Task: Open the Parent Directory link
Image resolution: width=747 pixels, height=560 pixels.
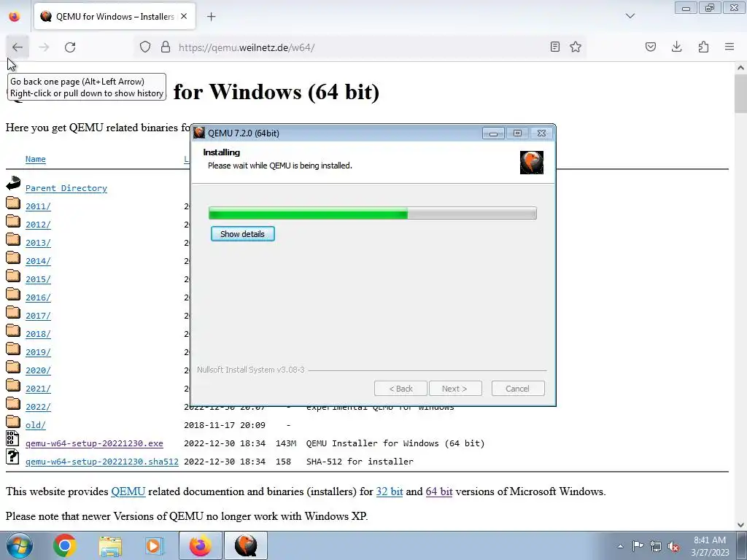Action: [66, 188]
